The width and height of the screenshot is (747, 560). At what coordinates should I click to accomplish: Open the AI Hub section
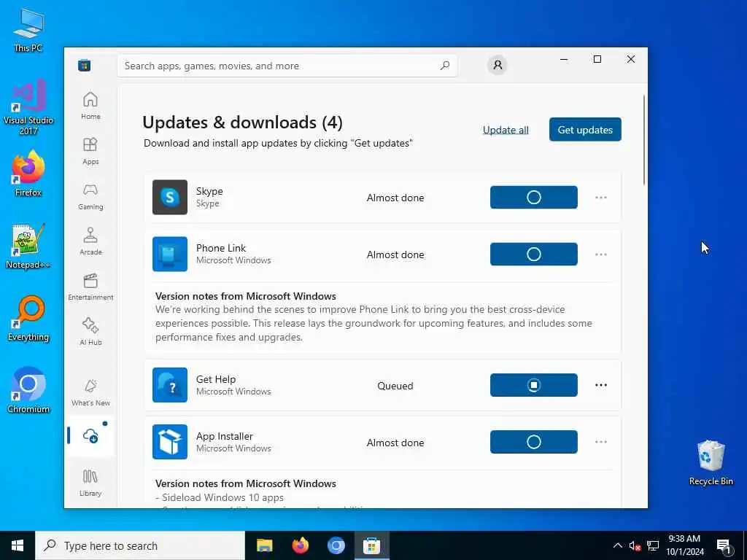point(90,332)
